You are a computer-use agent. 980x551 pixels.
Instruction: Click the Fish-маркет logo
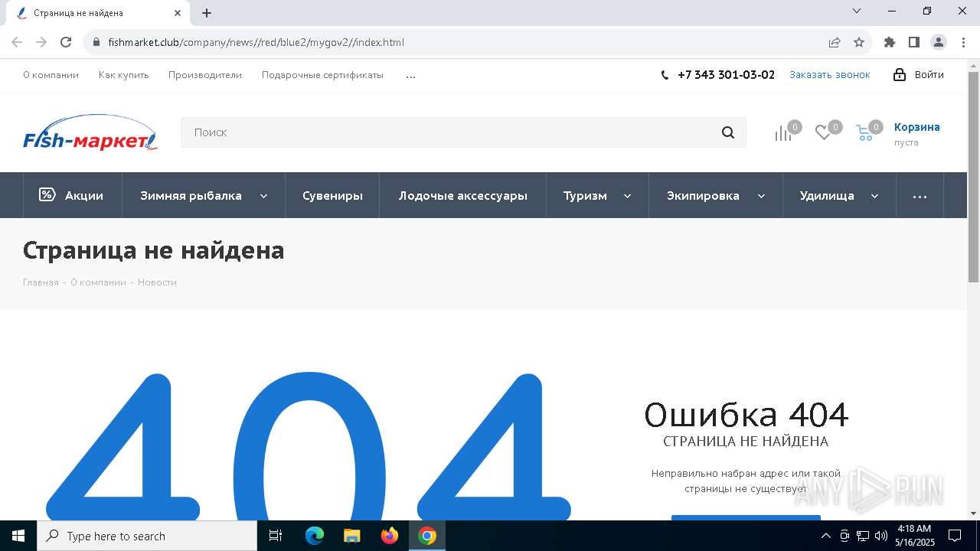(90, 132)
